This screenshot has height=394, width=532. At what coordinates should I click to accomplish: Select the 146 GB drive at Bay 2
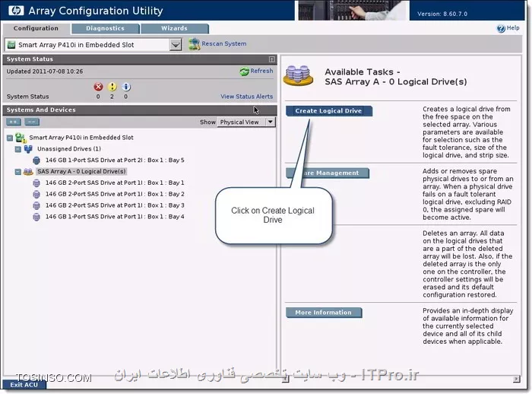115,194
